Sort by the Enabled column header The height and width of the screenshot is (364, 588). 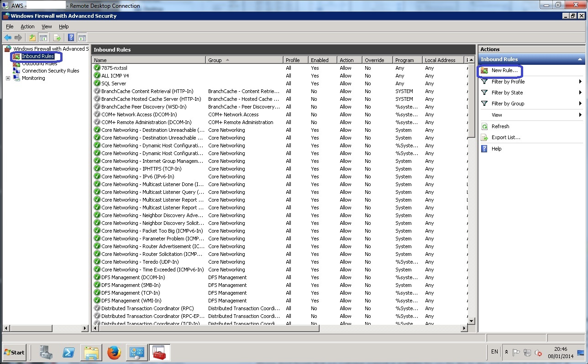323,60
